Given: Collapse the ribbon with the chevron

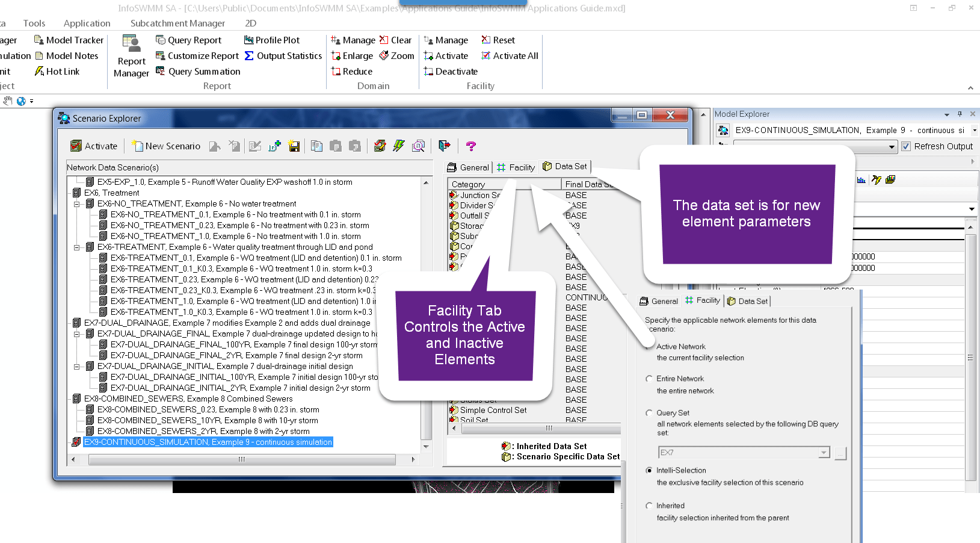Looking at the screenshot, I should pyautogui.click(x=970, y=88).
